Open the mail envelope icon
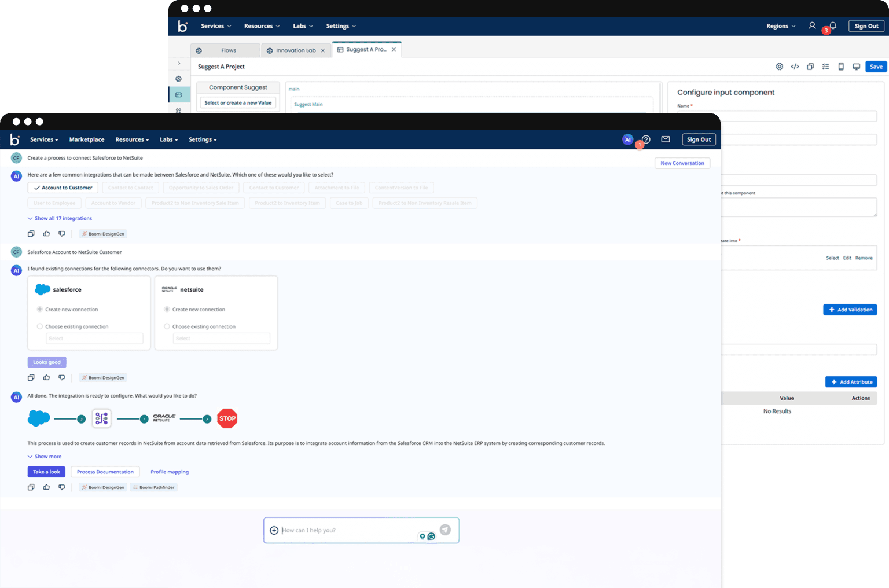This screenshot has height=588, width=889. pyautogui.click(x=666, y=139)
